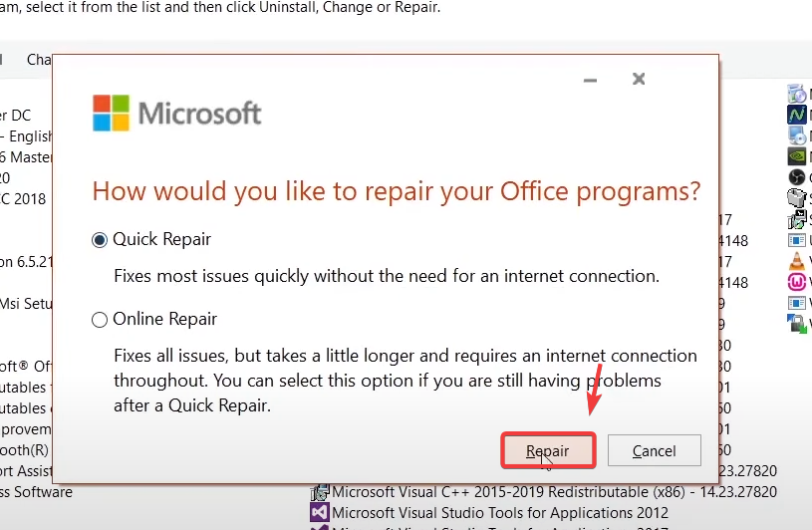This screenshot has width=812, height=530.
Task: Cancel the Office repair dialog
Action: coord(654,451)
